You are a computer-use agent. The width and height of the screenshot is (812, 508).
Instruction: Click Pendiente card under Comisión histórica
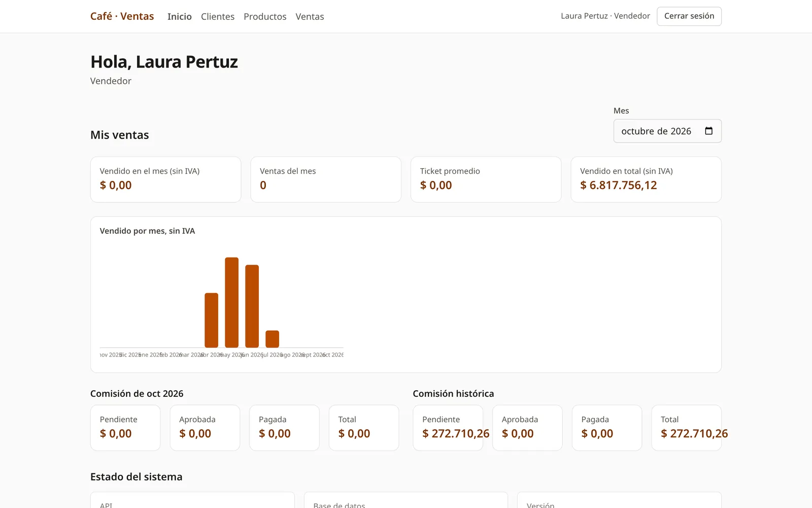[x=448, y=428]
